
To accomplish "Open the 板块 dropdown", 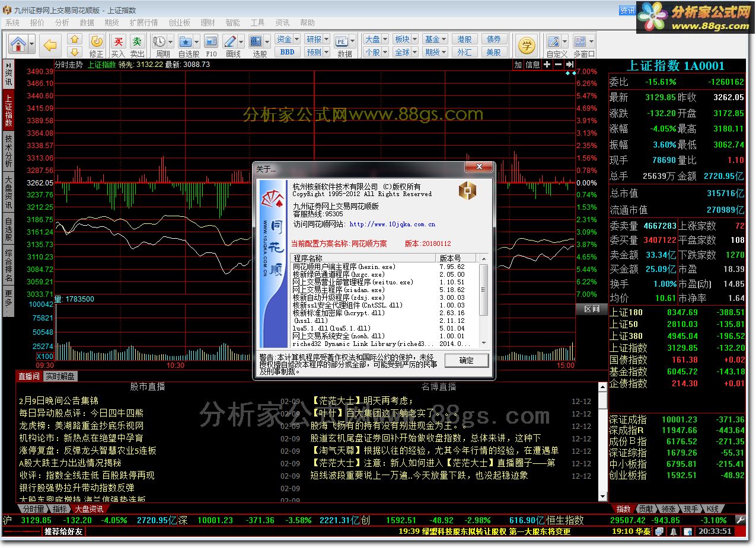I will [406, 39].
